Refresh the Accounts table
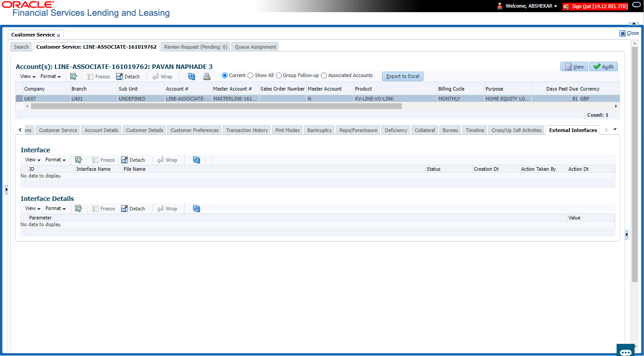The height and width of the screenshot is (356, 644). click(192, 77)
